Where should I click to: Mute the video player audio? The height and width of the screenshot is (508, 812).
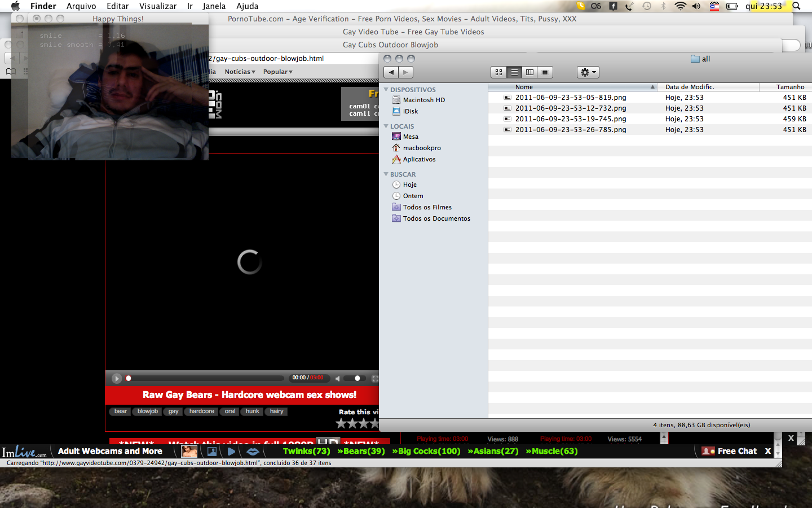point(337,378)
